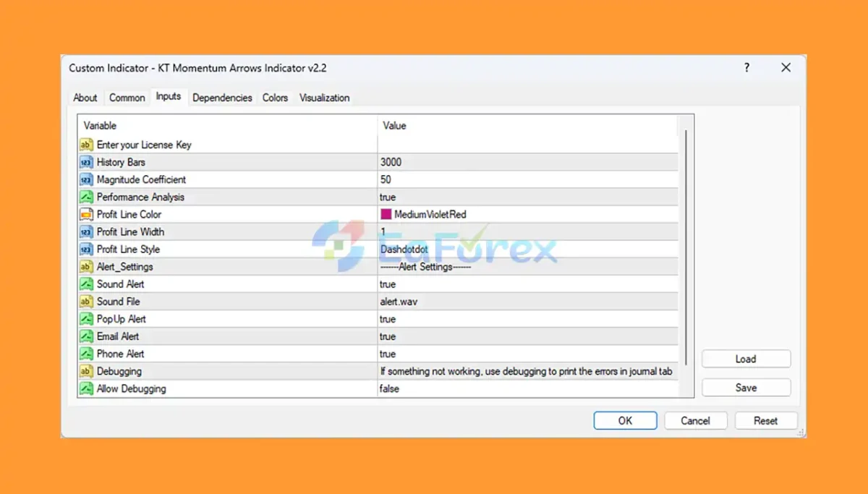Open the Visualization tab
868x494 pixels.
click(324, 98)
